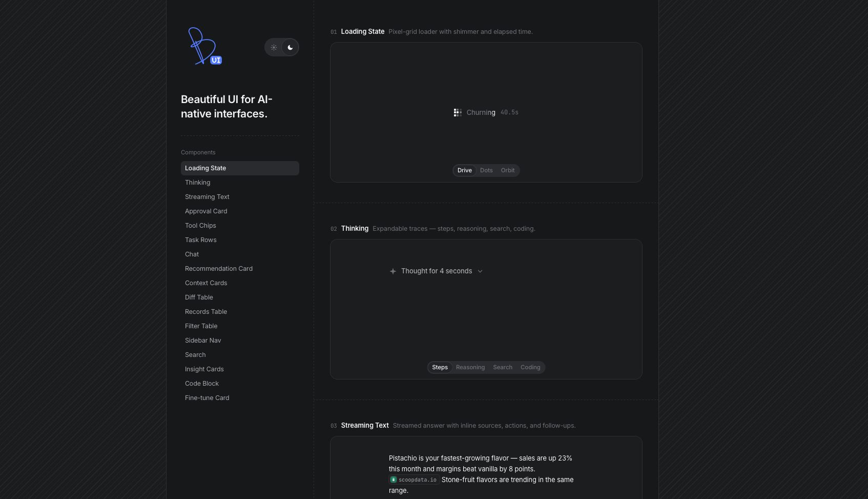
Task: Switch to the Reasoning thinking tab
Action: (x=470, y=367)
